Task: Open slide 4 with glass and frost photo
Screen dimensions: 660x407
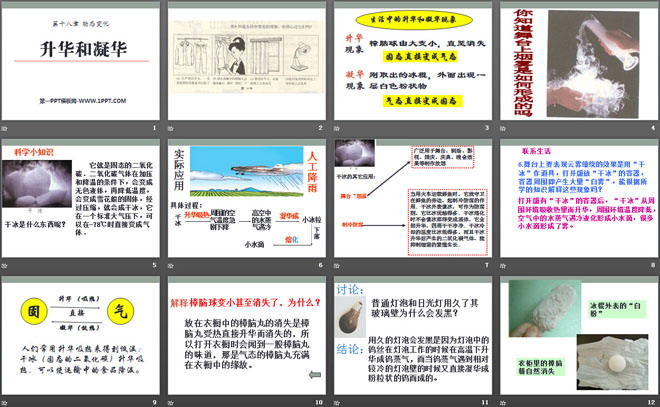Action: pos(576,62)
